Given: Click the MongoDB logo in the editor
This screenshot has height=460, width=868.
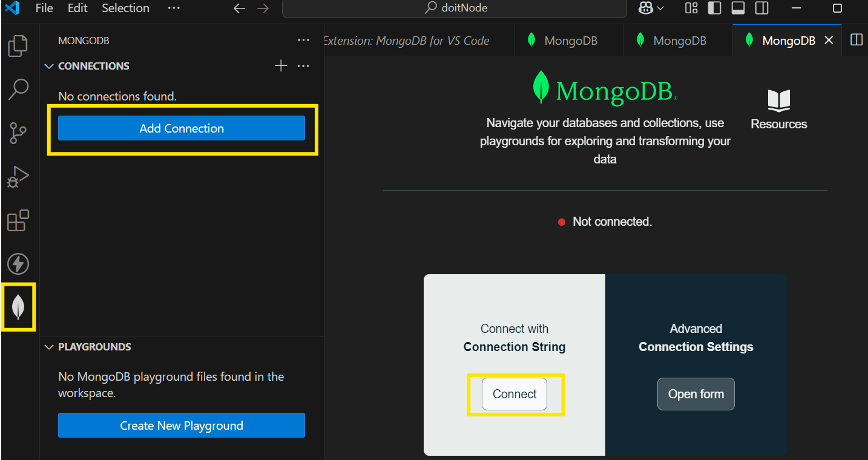Looking at the screenshot, I should pyautogui.click(x=605, y=88).
